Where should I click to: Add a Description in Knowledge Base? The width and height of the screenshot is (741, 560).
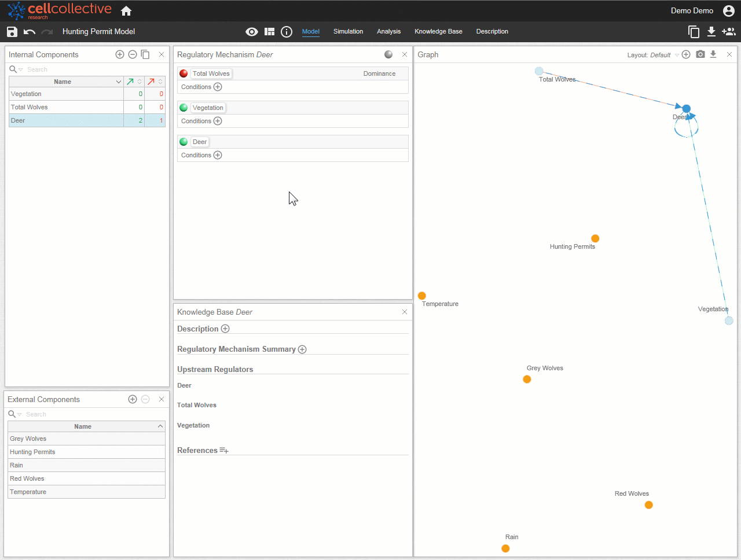click(225, 329)
